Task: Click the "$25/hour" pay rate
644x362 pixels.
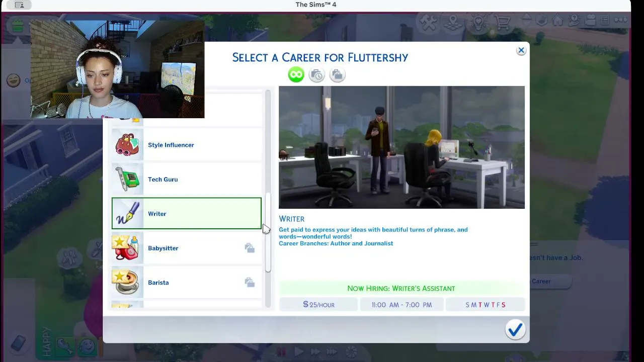Action: coord(318,305)
